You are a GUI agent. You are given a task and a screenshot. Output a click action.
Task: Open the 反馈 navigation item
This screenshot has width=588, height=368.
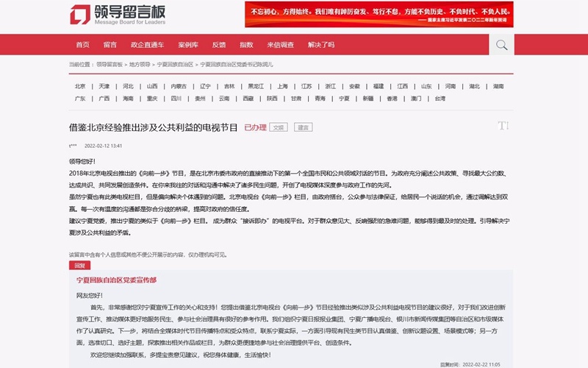pos(219,45)
